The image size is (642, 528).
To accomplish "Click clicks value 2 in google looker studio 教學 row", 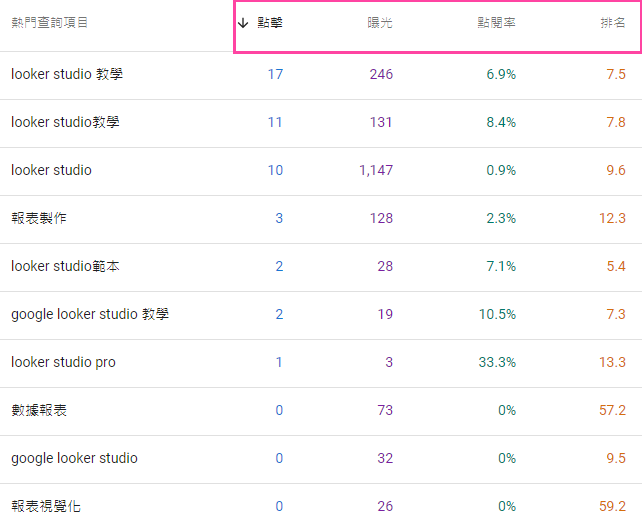I will point(279,314).
